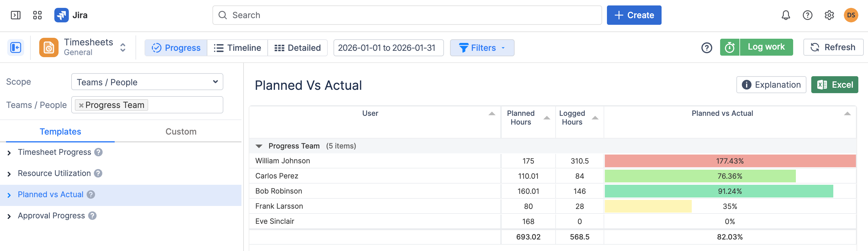Export report to Excel
The width and height of the screenshot is (868, 251).
834,85
